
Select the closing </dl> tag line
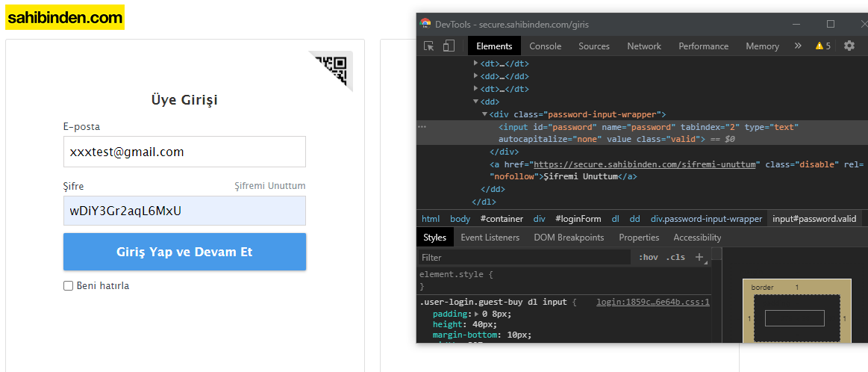[484, 202]
